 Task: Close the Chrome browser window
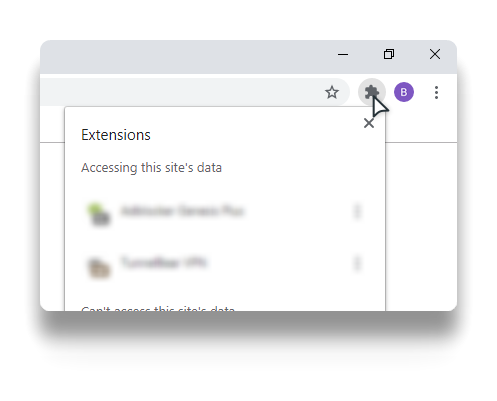pyautogui.click(x=435, y=54)
